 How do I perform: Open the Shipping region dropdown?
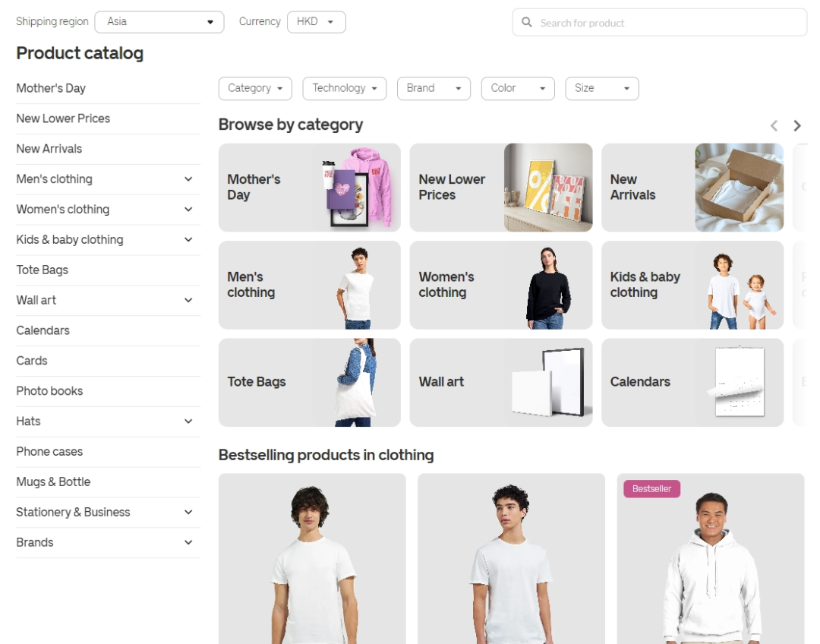click(x=159, y=22)
